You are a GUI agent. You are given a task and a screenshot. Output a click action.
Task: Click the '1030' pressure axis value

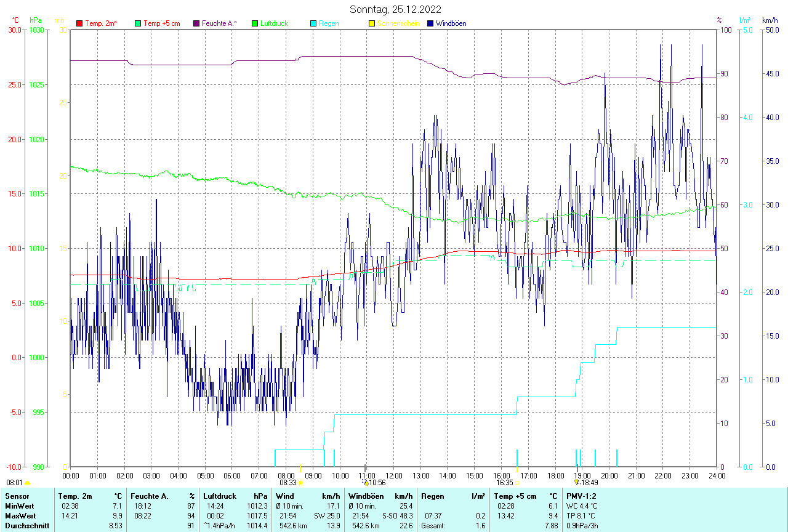pos(37,30)
